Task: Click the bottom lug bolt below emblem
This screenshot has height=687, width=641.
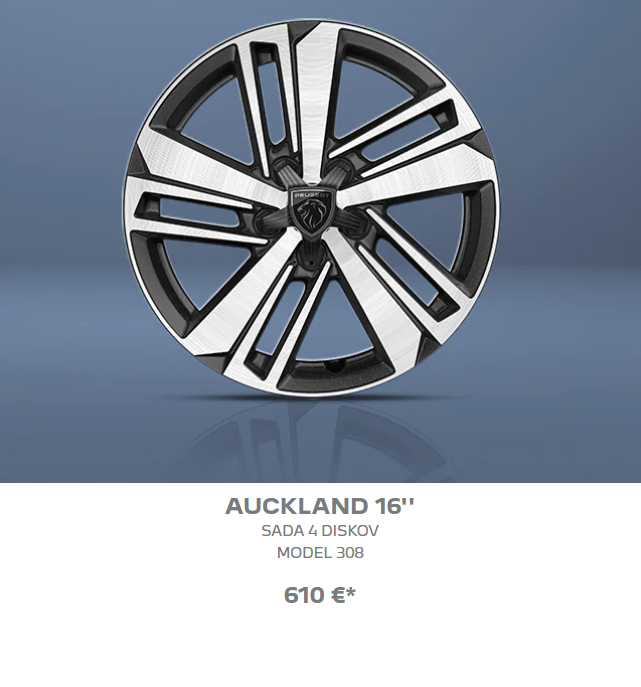Action: 312,256
